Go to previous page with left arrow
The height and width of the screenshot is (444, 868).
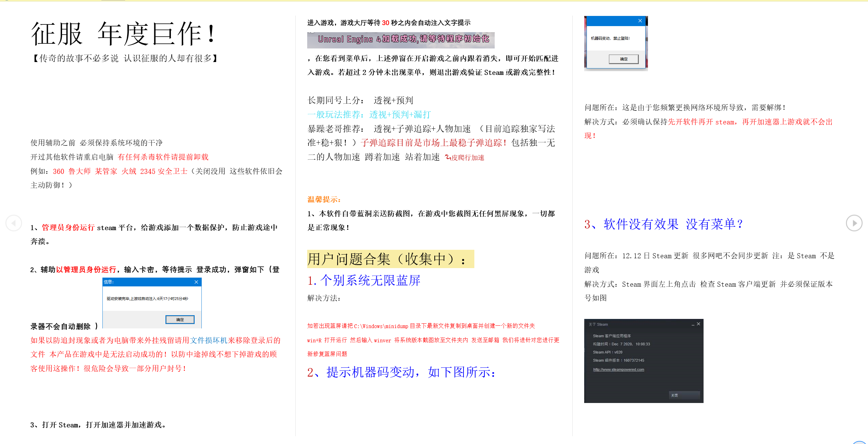pyautogui.click(x=14, y=223)
